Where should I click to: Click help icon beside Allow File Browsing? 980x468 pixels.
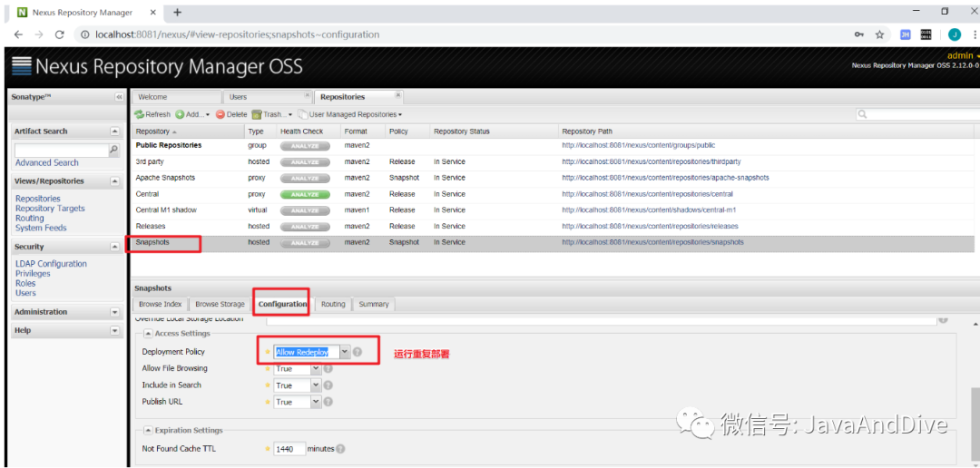click(328, 368)
